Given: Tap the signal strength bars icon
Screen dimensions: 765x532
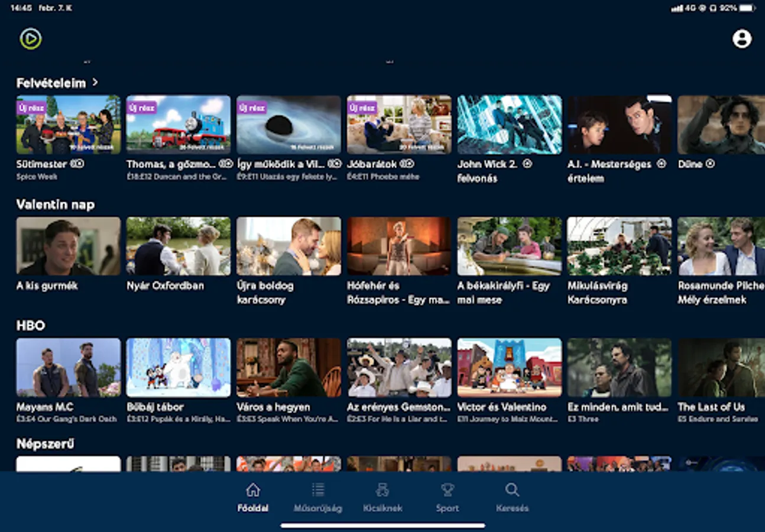Looking at the screenshot, I should [x=677, y=8].
